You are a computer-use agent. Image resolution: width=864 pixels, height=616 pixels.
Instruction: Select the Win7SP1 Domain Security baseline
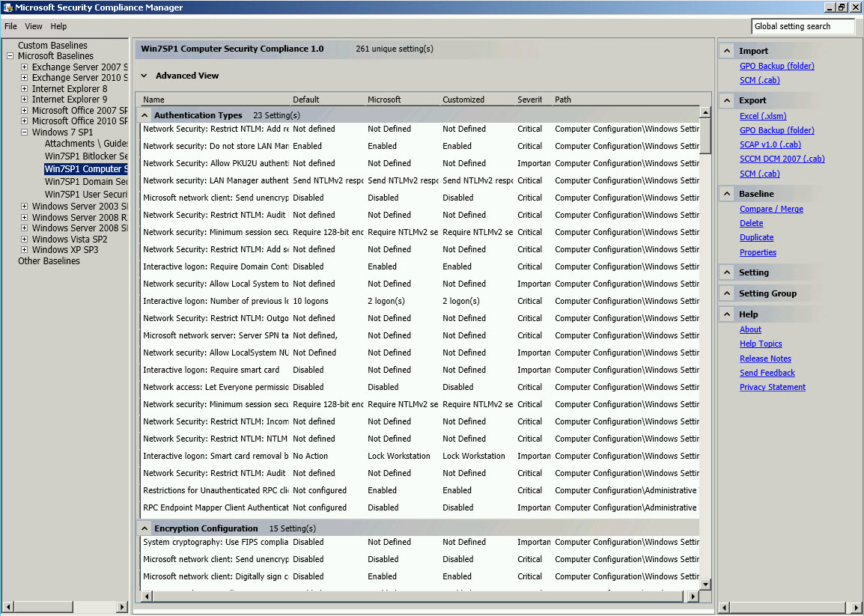tap(86, 181)
